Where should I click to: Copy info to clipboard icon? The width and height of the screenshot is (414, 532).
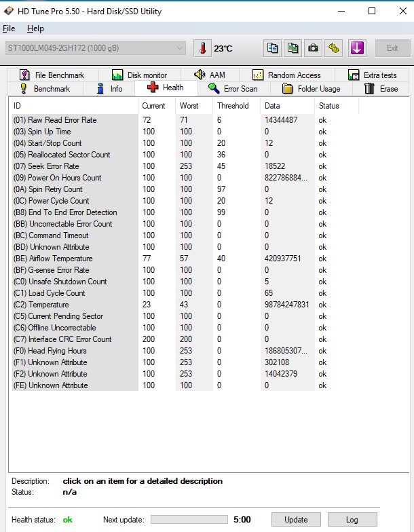272,48
